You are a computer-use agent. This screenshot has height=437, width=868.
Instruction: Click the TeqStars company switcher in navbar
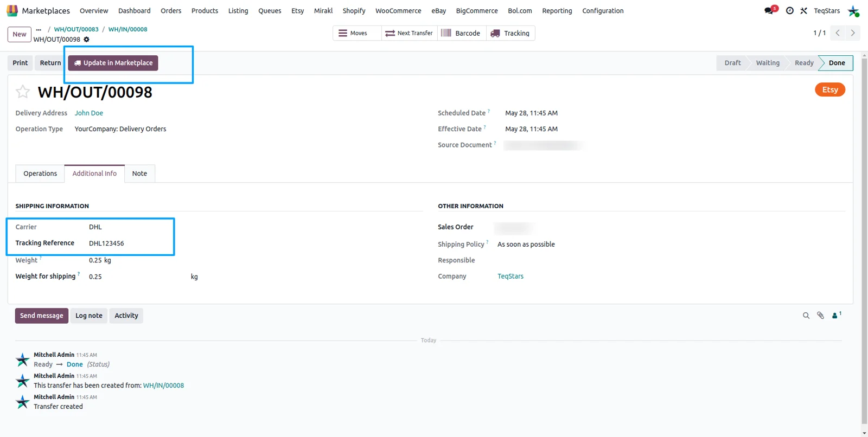827,11
